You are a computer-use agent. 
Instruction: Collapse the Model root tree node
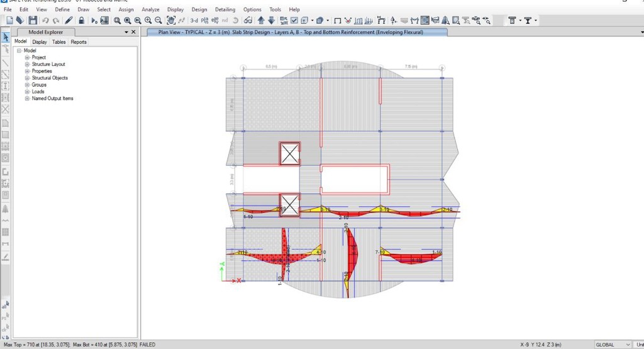coord(19,50)
